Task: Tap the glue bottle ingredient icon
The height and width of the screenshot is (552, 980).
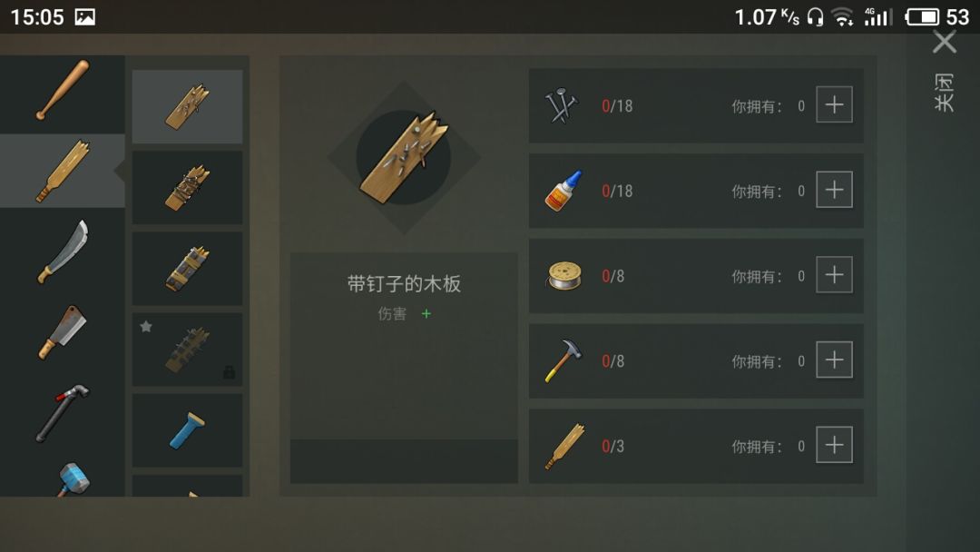Action: pyautogui.click(x=563, y=190)
